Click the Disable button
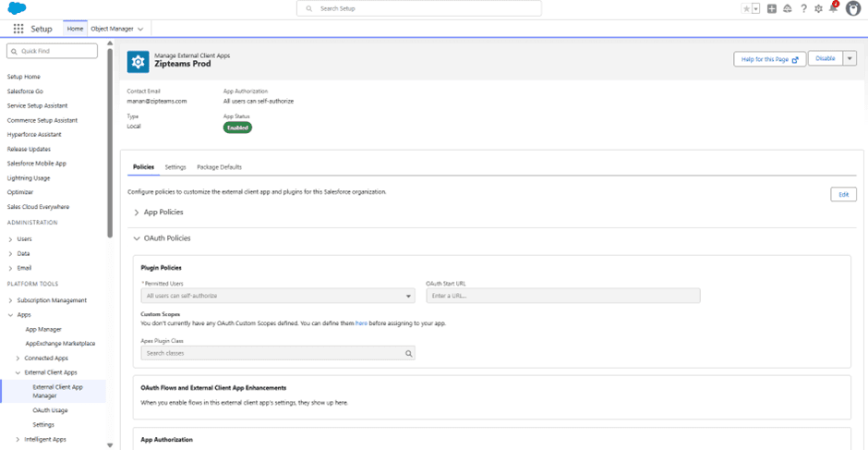 (x=825, y=58)
